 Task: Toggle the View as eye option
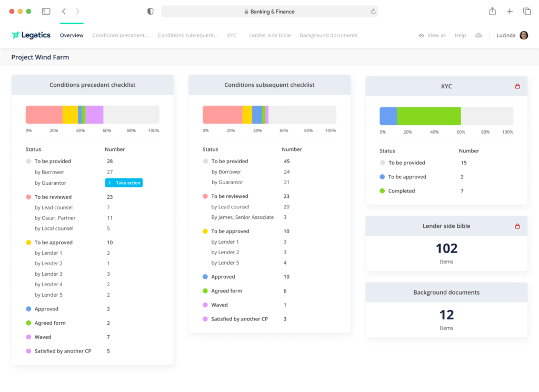pos(432,35)
